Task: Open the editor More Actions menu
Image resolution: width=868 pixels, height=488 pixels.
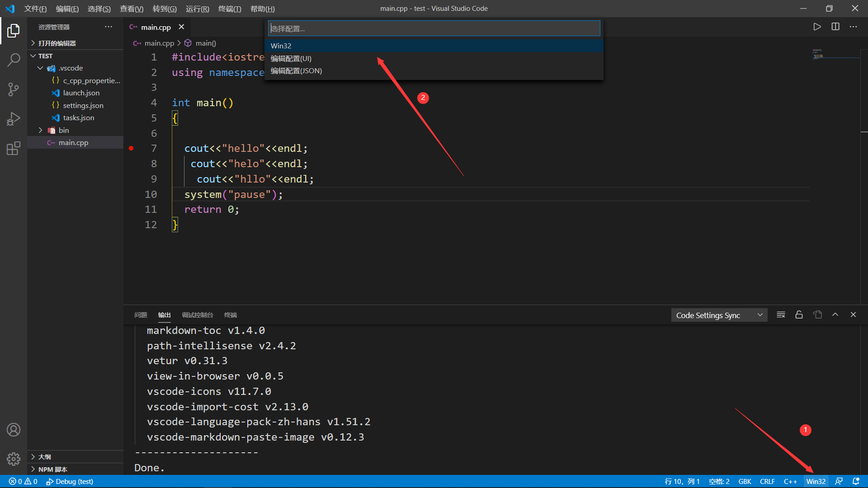Action: tap(853, 27)
